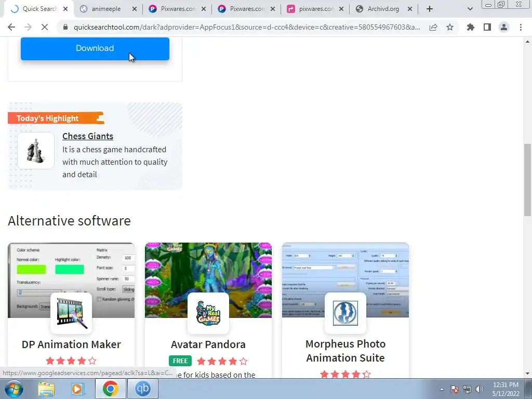532x399 pixels.
Task: Open the clock showing 12:31 PM
Action: click(506, 389)
